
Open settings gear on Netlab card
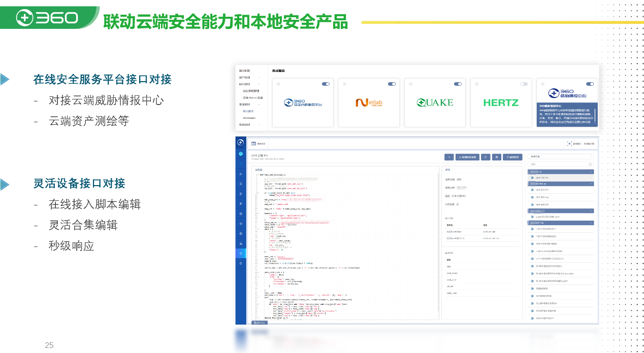click(344, 84)
